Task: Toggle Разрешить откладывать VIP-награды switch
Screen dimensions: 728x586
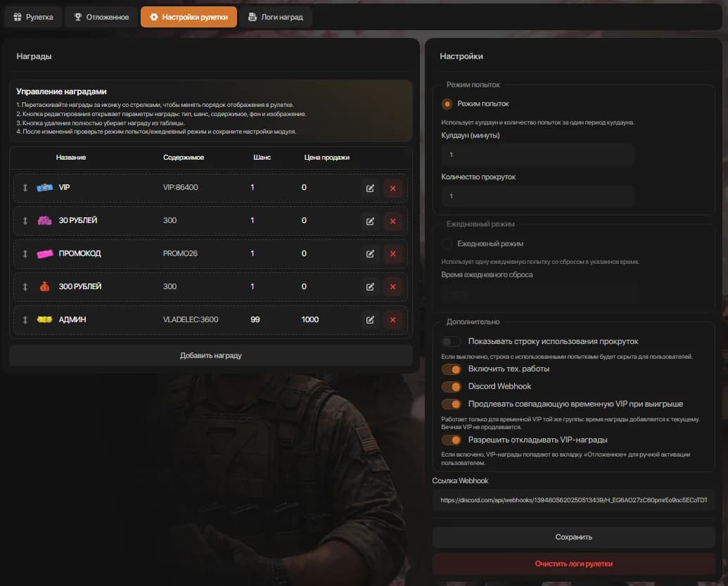Action: pyautogui.click(x=451, y=440)
